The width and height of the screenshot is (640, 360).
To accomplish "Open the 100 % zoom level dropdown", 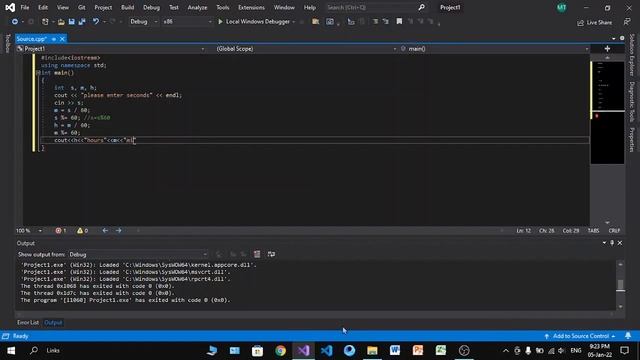I will [29, 231].
